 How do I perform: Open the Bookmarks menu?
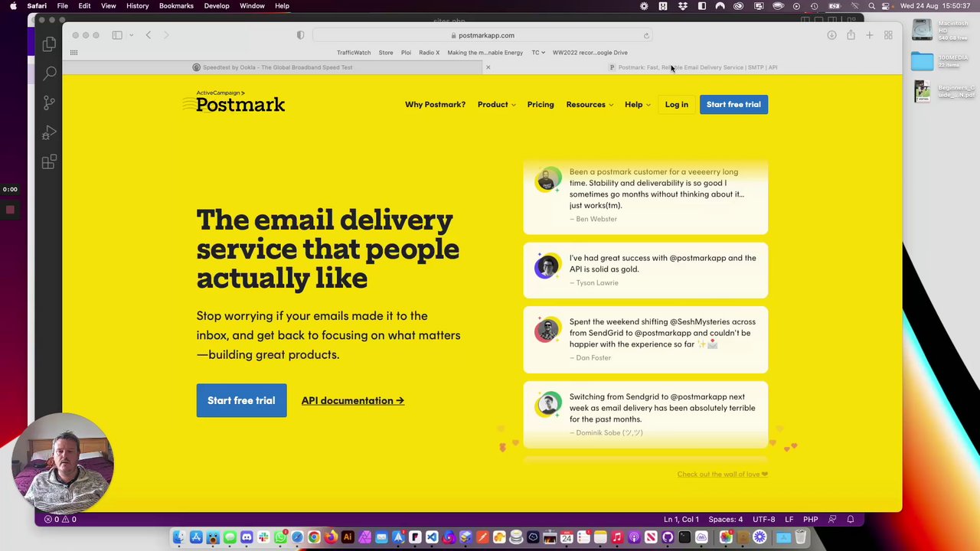pos(176,6)
